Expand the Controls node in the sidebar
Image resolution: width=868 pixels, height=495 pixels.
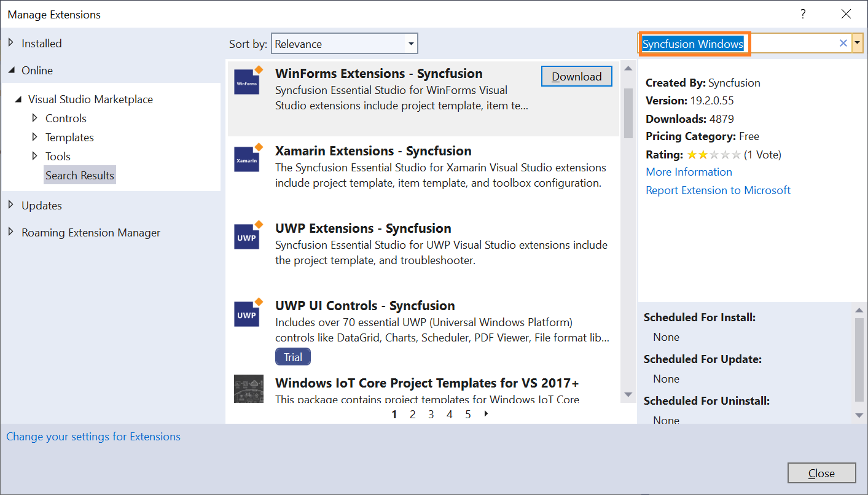click(x=35, y=118)
